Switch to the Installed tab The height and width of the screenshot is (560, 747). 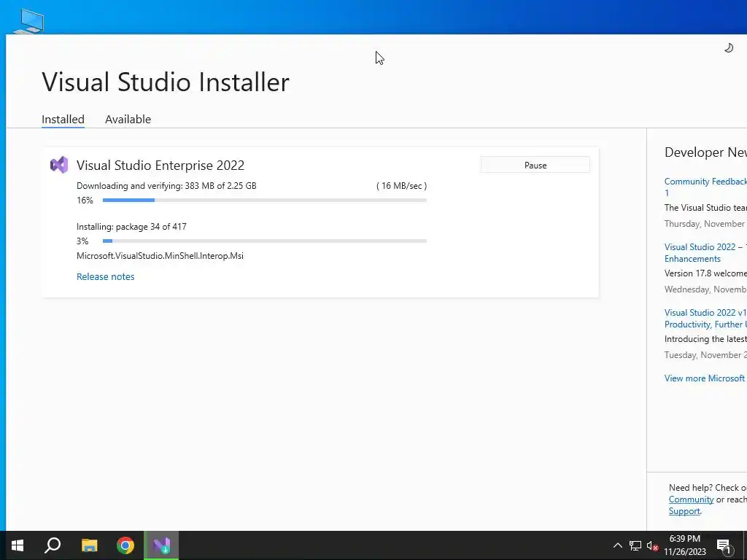point(63,119)
